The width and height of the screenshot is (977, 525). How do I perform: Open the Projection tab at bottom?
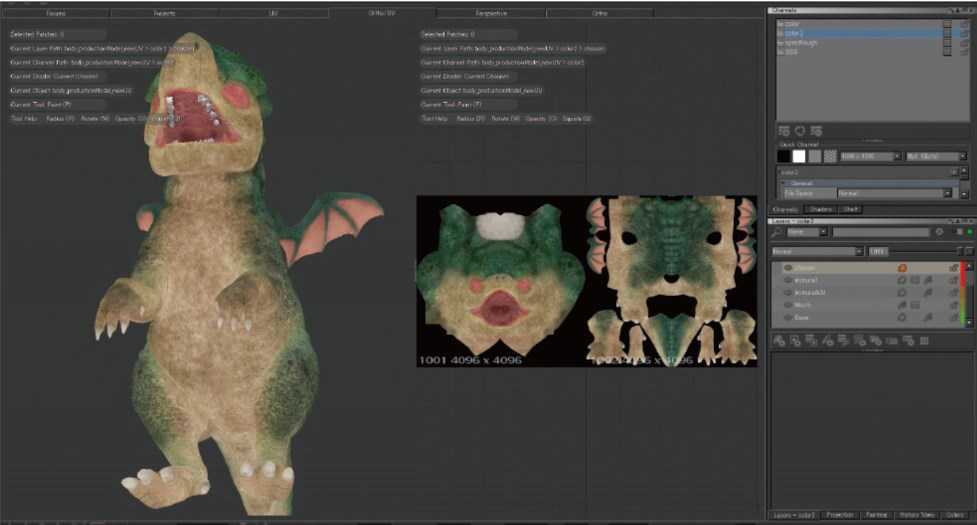pyautogui.click(x=840, y=515)
